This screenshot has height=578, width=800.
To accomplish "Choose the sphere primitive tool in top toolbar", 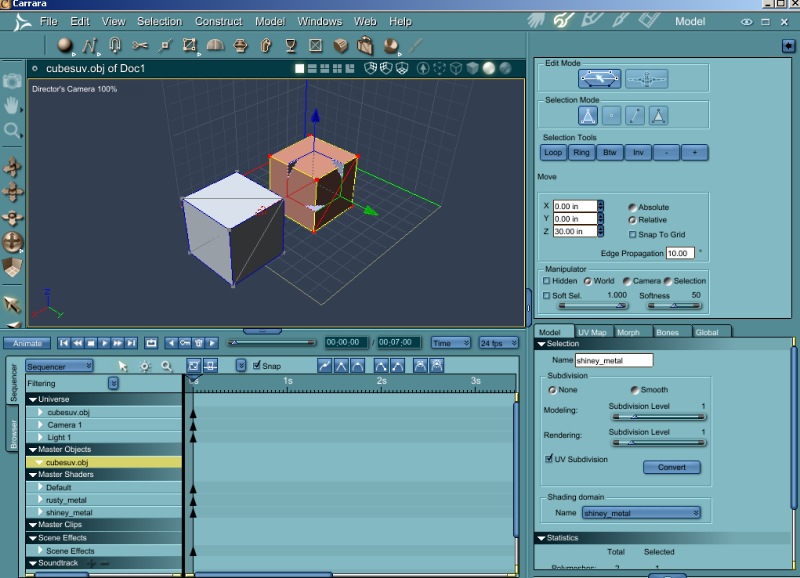I will [65, 45].
